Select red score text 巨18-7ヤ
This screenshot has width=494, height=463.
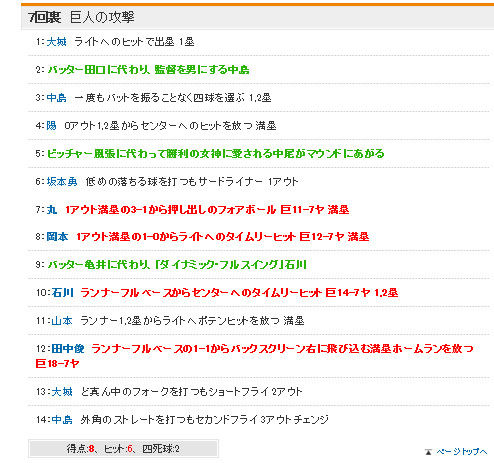[x=57, y=363]
